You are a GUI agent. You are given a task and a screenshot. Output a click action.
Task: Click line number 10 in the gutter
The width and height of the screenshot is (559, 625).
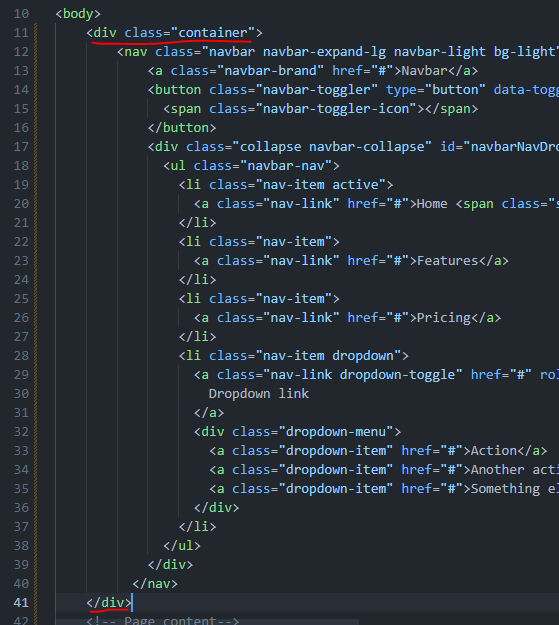21,14
